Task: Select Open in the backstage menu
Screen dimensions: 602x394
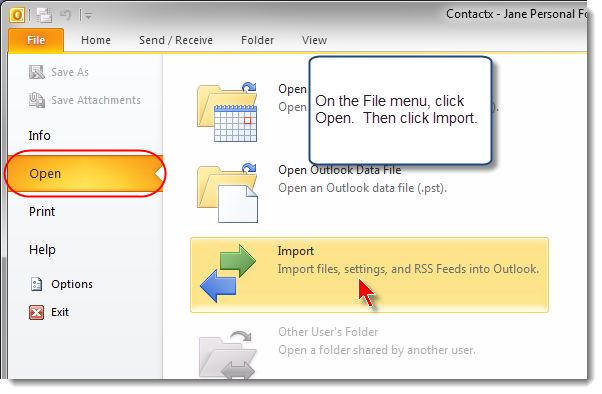Action: (x=85, y=174)
